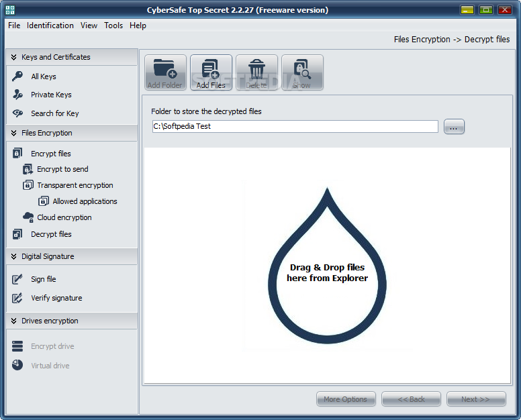Select the Virtual drive label
Screen dimensions: 521x420
[x=50, y=366]
